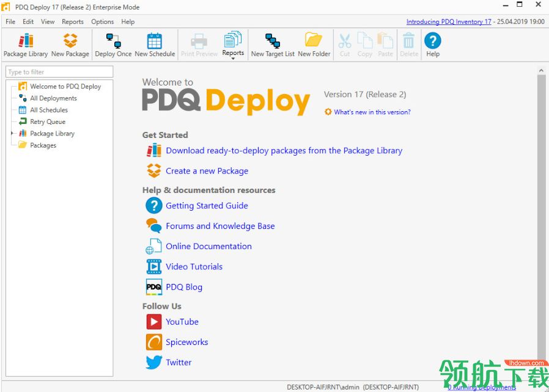The image size is (549, 392).
Task: Click Download ready-to-deploy packages link
Action: (284, 151)
